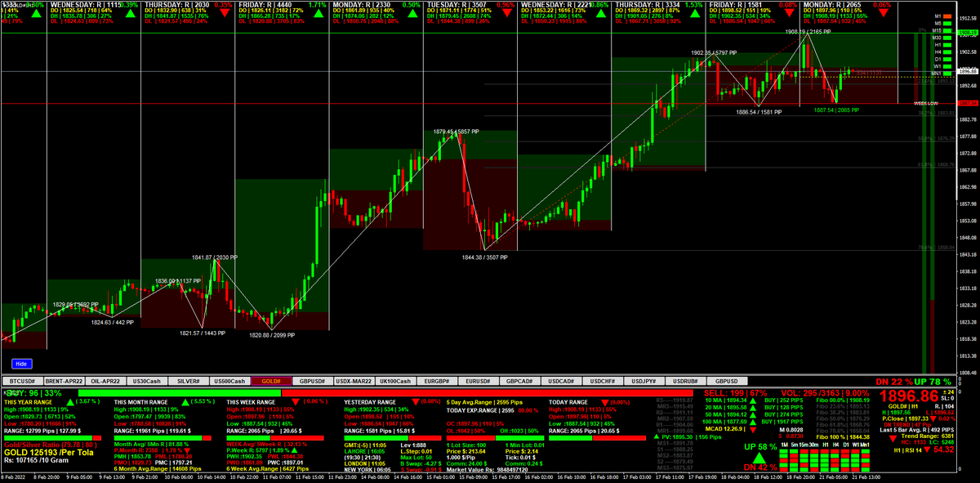Click the '1844.38 / 3507 PIP' swing label

click(x=485, y=257)
